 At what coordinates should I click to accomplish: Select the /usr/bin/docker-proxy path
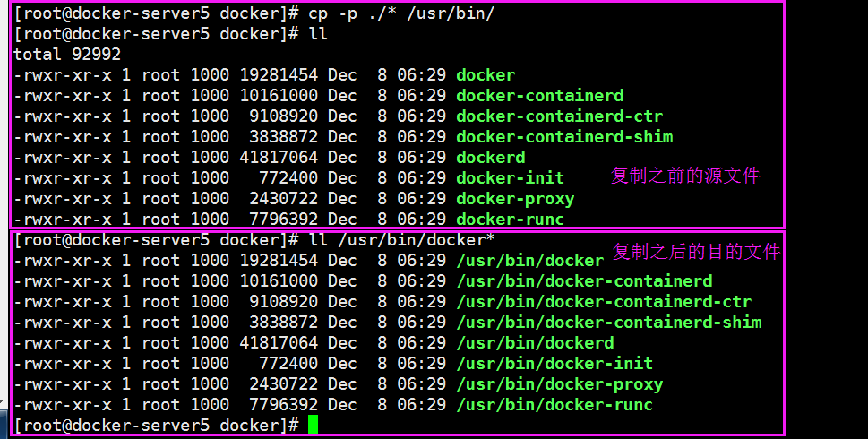[x=560, y=384]
